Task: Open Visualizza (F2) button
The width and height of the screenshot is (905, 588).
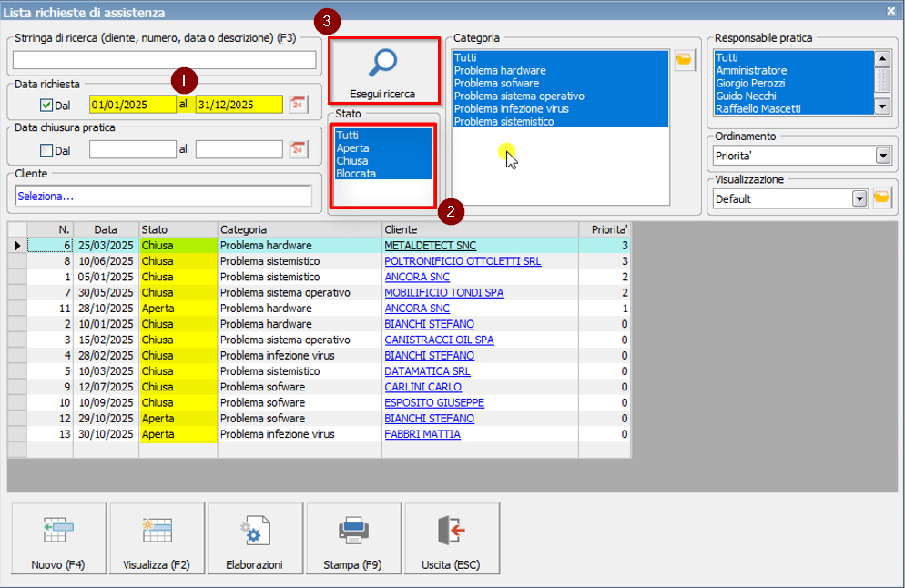Action: (x=157, y=539)
